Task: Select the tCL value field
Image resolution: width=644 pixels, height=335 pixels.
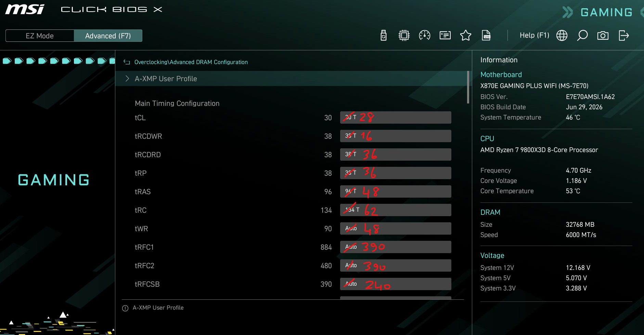Action: tap(396, 117)
